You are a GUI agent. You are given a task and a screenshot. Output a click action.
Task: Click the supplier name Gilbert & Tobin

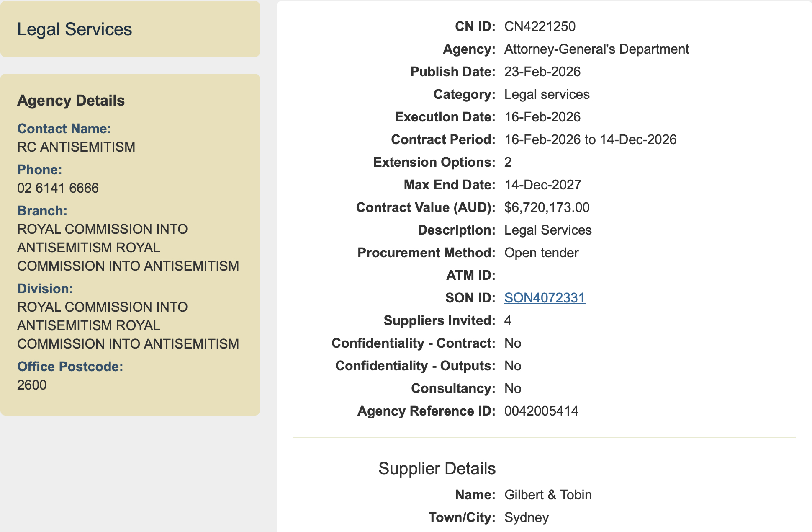[x=548, y=495]
